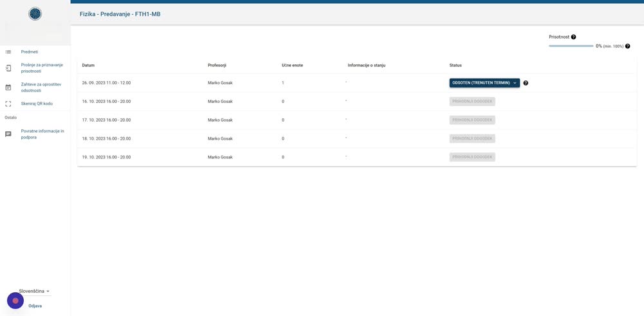Click Prihodnji dogodek button for 16. 10. 2023

[472, 102]
